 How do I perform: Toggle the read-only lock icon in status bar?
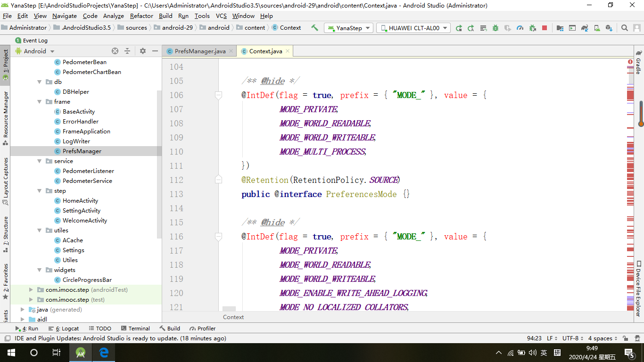(625, 338)
